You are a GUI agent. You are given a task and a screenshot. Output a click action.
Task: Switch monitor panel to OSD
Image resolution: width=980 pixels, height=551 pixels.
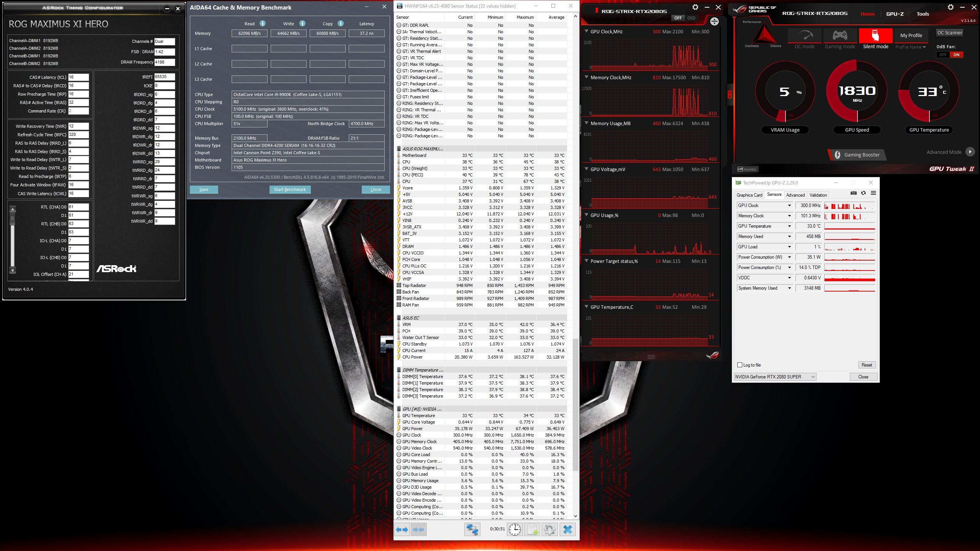691,18
